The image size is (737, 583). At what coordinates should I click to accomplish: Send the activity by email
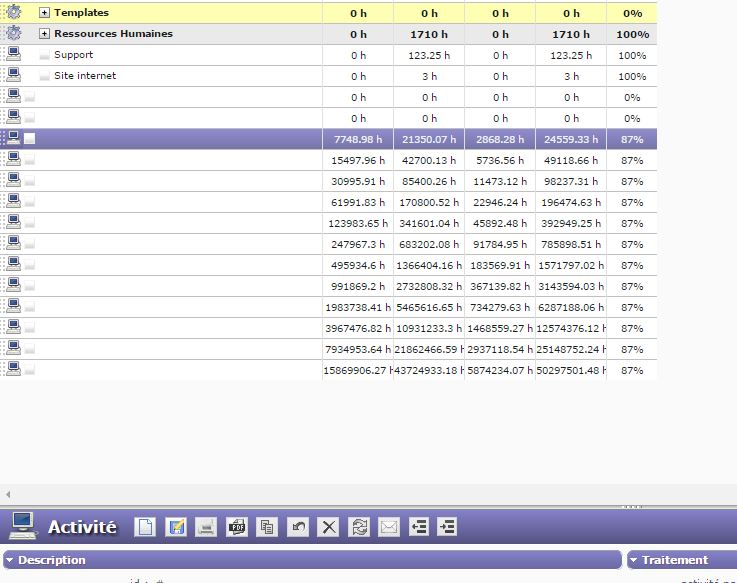pos(388,527)
